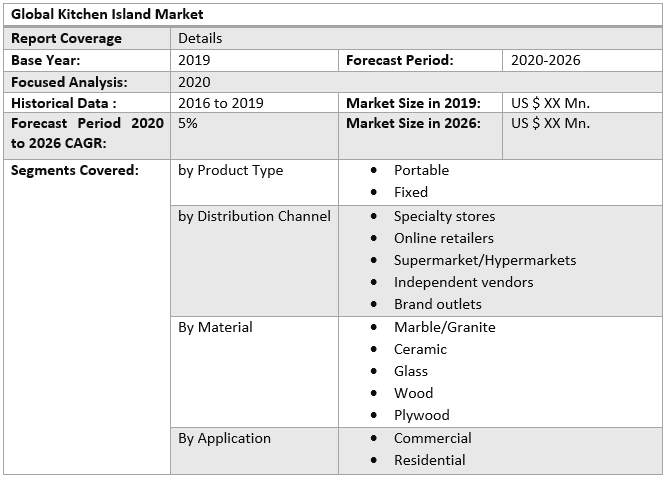This screenshot has width=668, height=480.
Task: Click the 'Details' header cell
Action: click(x=200, y=38)
